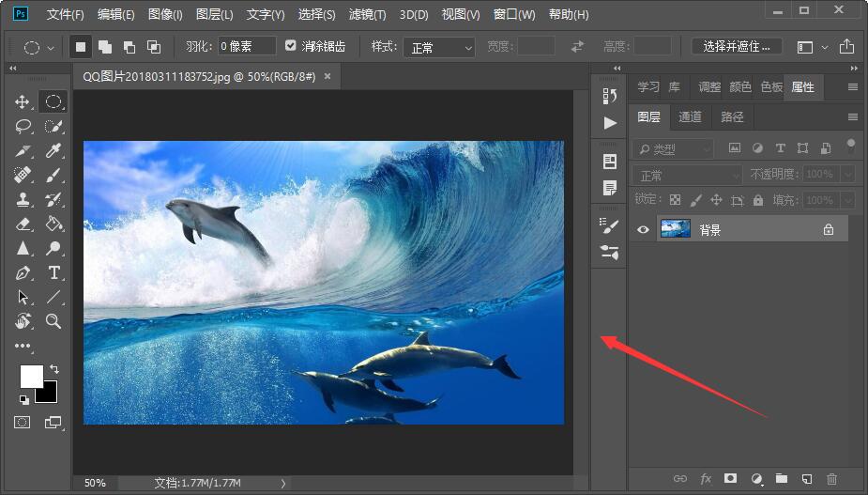
Task: Select the Dodge tool
Action: coord(53,248)
